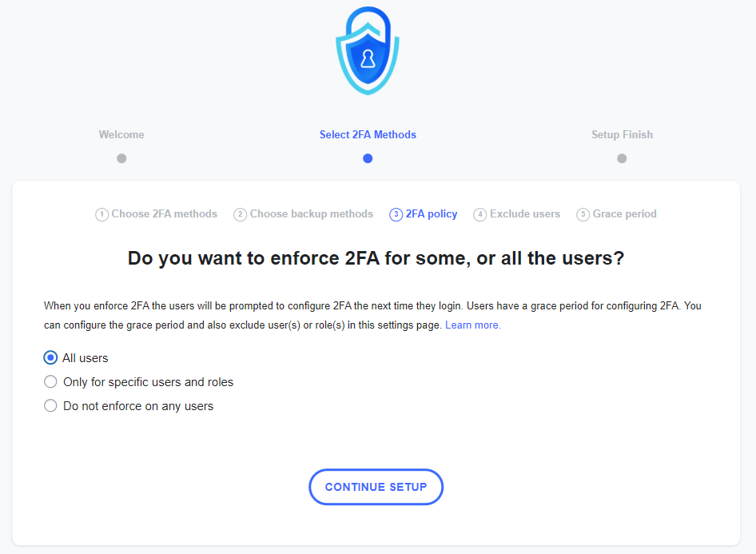Choose Only for specific users and roles
Image resolution: width=756 pixels, height=554 pixels.
50,381
